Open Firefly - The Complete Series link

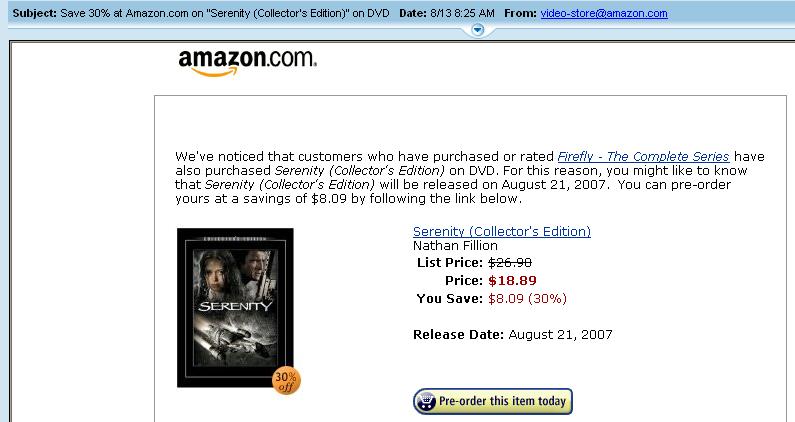click(x=643, y=156)
